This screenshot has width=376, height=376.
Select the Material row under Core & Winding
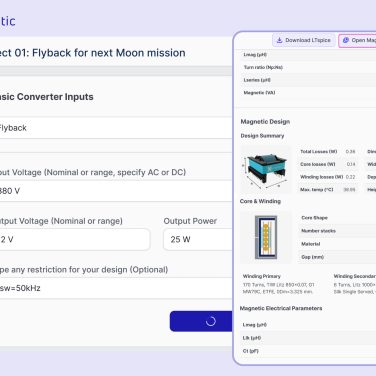click(337, 244)
